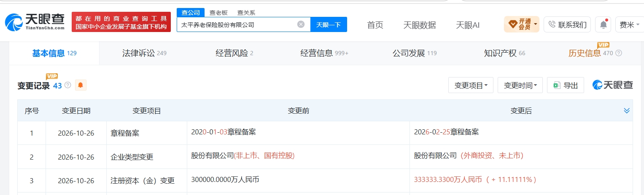Screen dimensions: 644x195
Task: Switch to the 法律诉讼 tab
Action: pyautogui.click(x=144, y=53)
